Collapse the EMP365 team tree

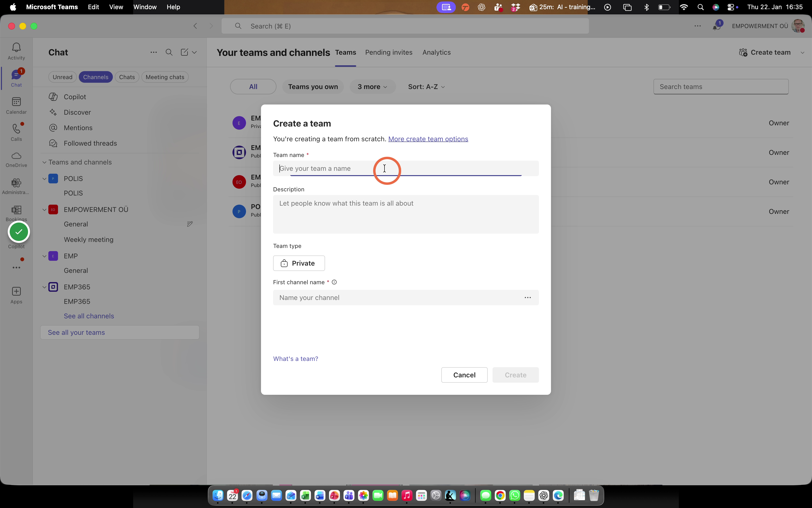tap(44, 287)
